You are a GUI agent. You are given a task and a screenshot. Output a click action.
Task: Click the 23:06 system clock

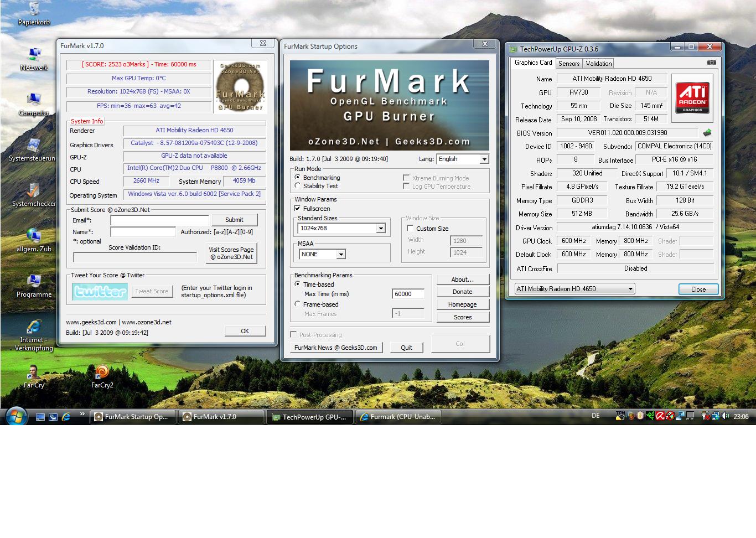[x=741, y=417]
